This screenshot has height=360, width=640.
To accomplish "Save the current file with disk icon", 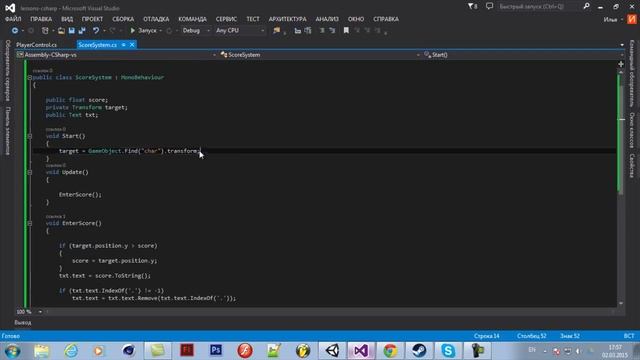I will (72, 31).
